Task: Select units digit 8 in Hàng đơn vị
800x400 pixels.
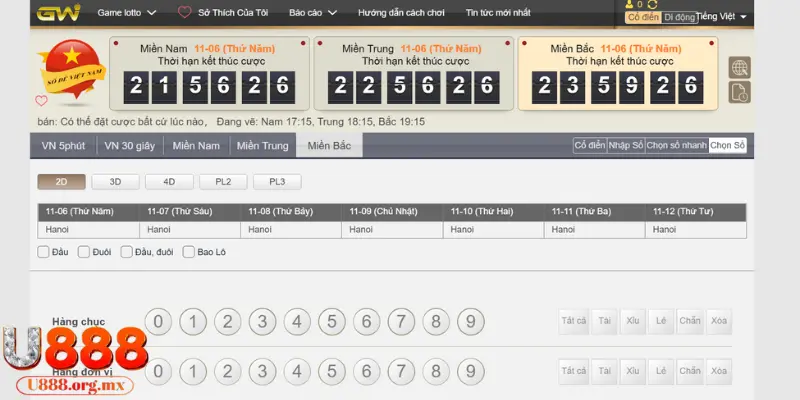Action: click(436, 371)
